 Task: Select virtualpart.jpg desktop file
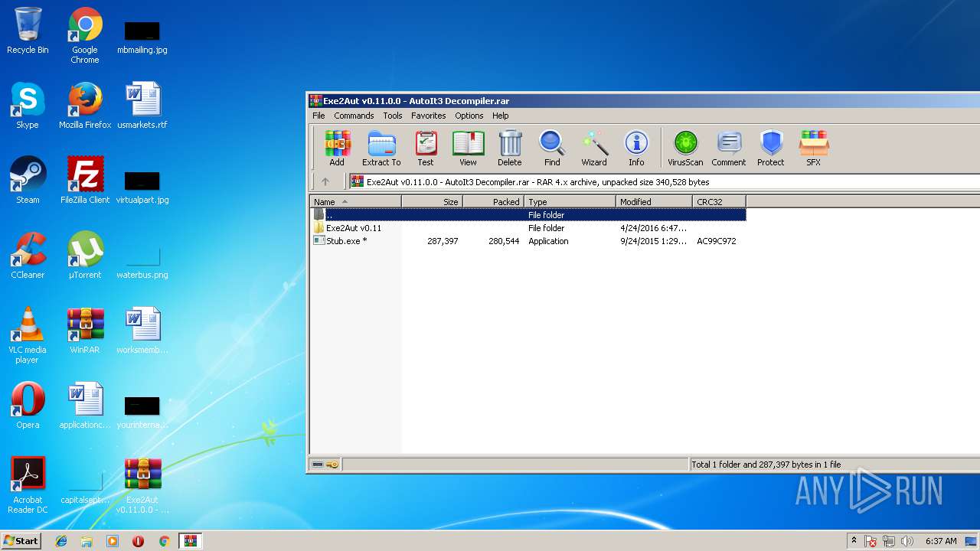pyautogui.click(x=142, y=187)
